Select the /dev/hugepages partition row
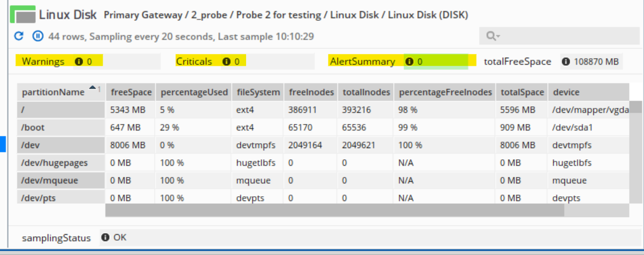Screen dimensions: 644x255 click(x=61, y=163)
